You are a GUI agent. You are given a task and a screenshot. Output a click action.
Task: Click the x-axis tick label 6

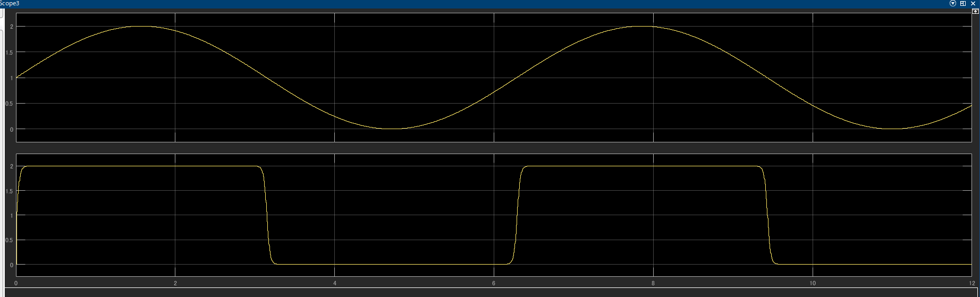point(494,283)
